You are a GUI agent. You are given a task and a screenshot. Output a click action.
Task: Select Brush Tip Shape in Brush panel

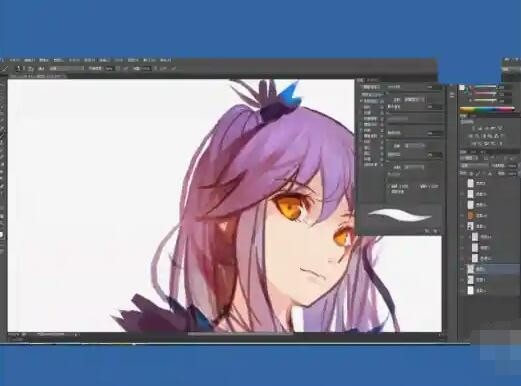click(x=373, y=95)
